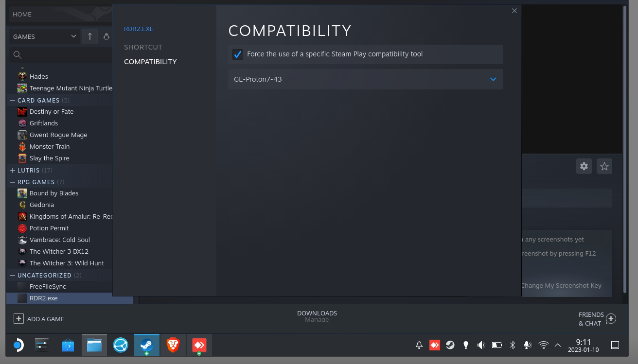Click the Griftlands game icon
Image resolution: width=638 pixels, height=364 pixels.
coord(22,123)
